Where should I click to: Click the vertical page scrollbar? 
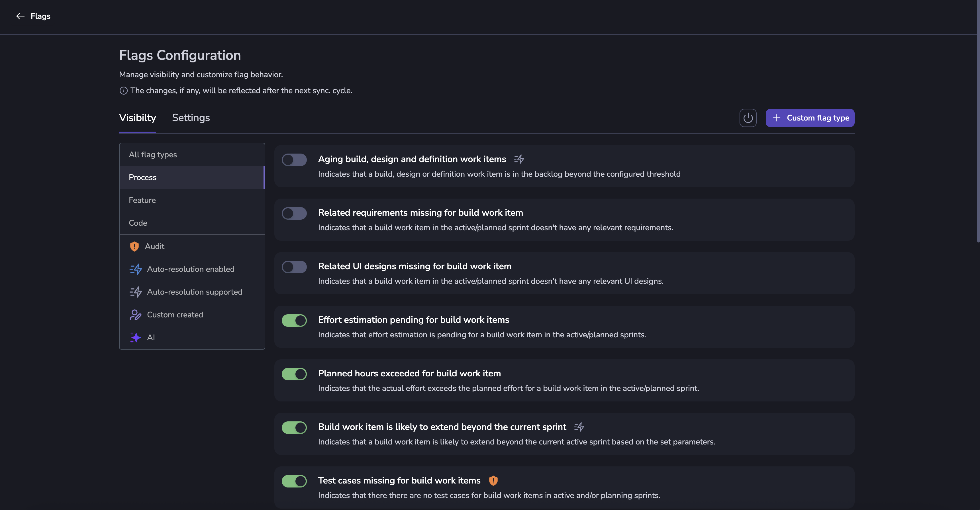tap(978, 122)
